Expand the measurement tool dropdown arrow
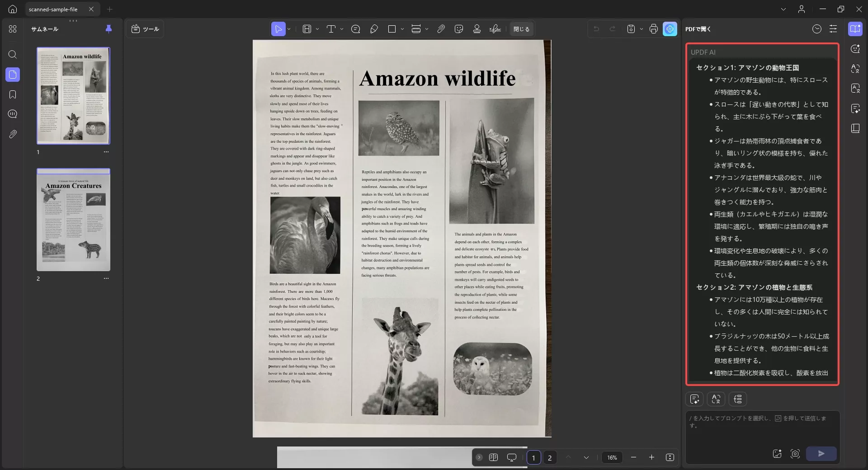This screenshot has width=868, height=470. point(427,29)
